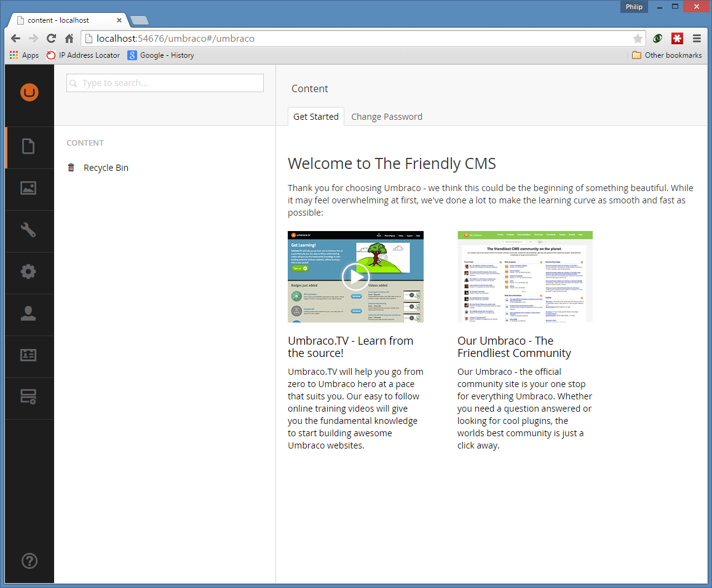
Task: Open the Users section icon
Action: (x=28, y=313)
